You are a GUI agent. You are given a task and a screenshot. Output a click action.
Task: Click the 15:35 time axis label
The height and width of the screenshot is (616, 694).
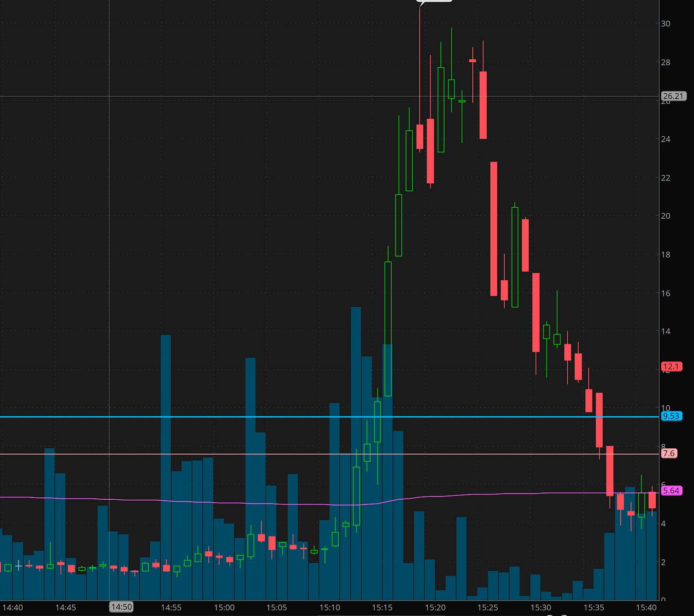point(594,607)
